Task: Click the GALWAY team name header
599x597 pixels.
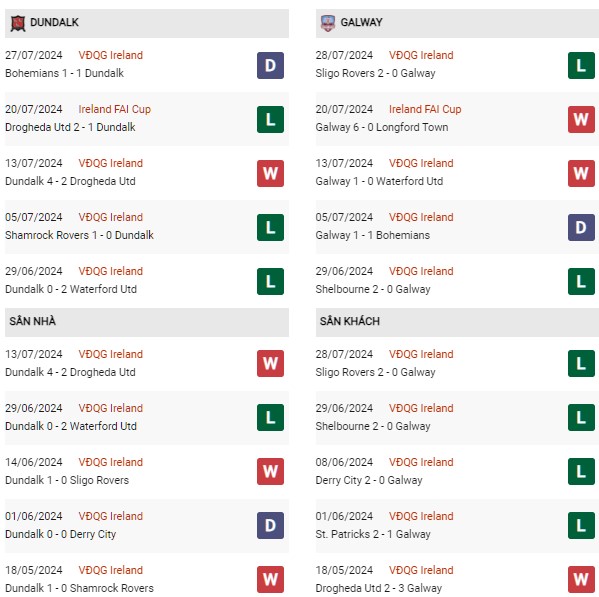Action: (x=361, y=22)
